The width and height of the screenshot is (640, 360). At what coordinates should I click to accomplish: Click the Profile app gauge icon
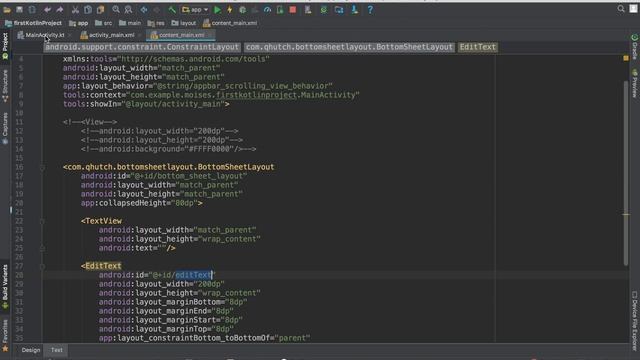tap(267, 9)
